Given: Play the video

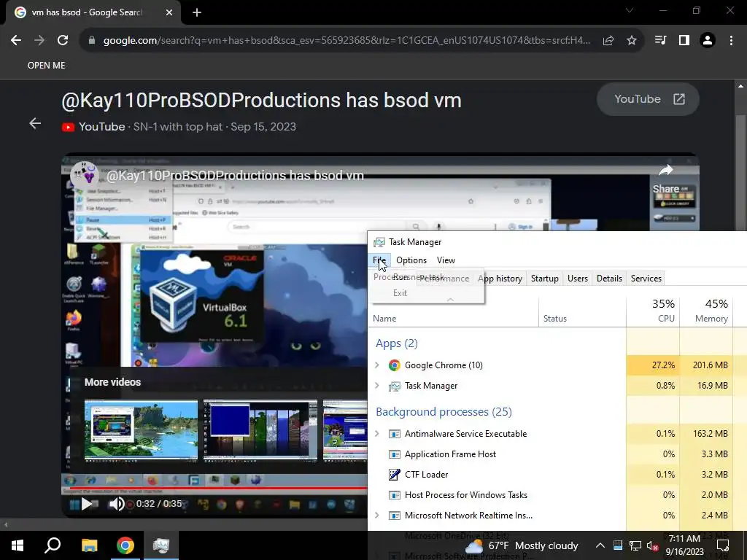Looking at the screenshot, I should [87, 503].
